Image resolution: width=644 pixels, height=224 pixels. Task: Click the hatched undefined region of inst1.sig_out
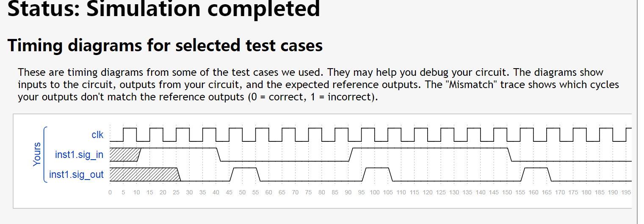pos(144,174)
